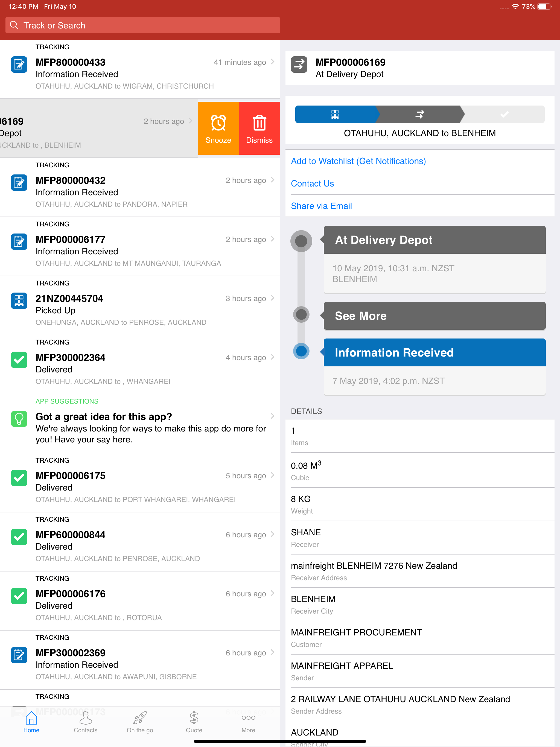This screenshot has width=560, height=747.
Task: Tap the app suggestions lightbulb icon
Action: click(x=19, y=419)
